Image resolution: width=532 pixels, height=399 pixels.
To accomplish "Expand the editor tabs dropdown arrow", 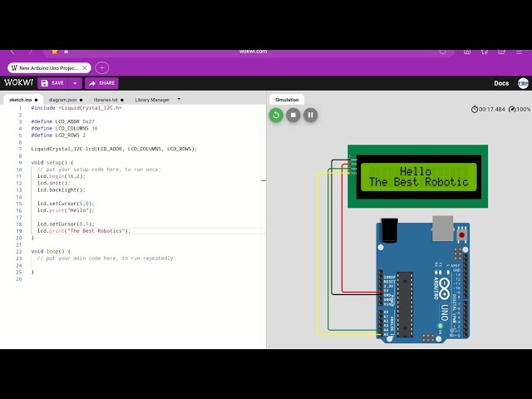I will [x=179, y=99].
